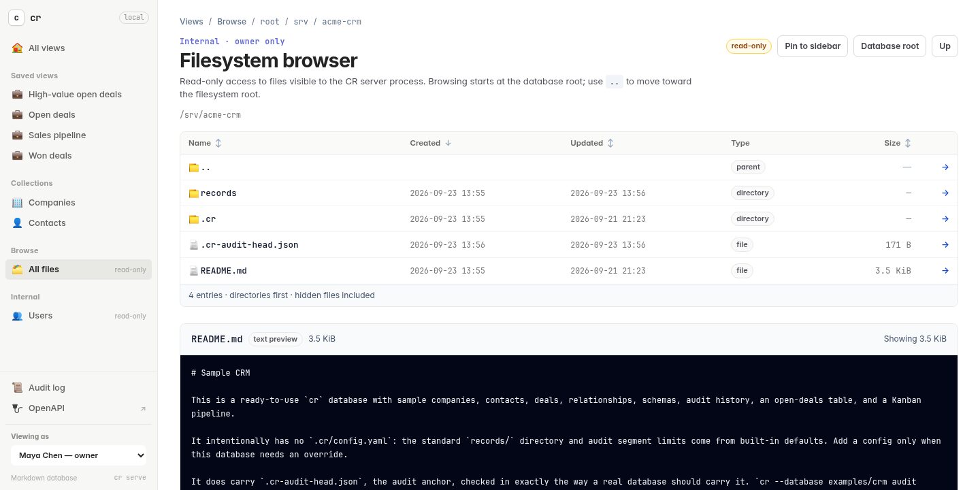The height and width of the screenshot is (490, 980).
Task: Click the folder icon beside All files
Action: [x=18, y=269]
